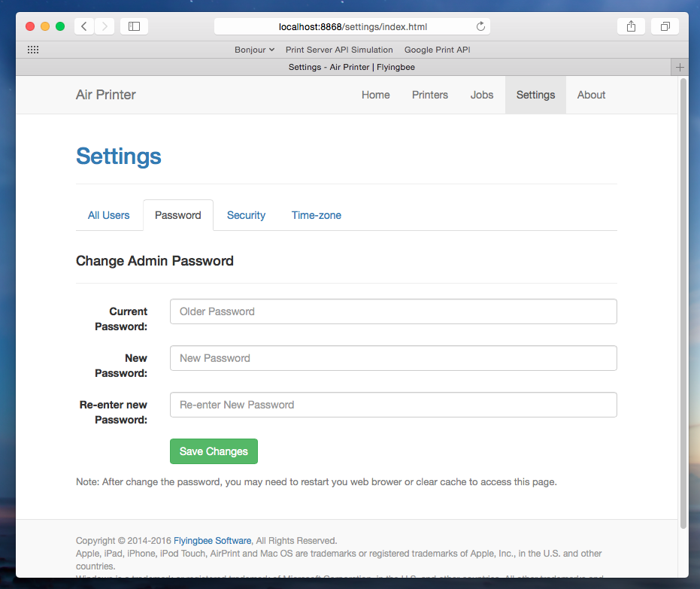The width and height of the screenshot is (700, 589).
Task: Open the Print Server API Simulation bookmark
Action: tap(339, 50)
